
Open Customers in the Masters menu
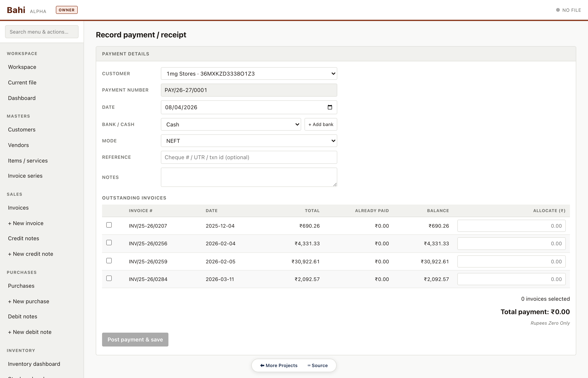22,130
